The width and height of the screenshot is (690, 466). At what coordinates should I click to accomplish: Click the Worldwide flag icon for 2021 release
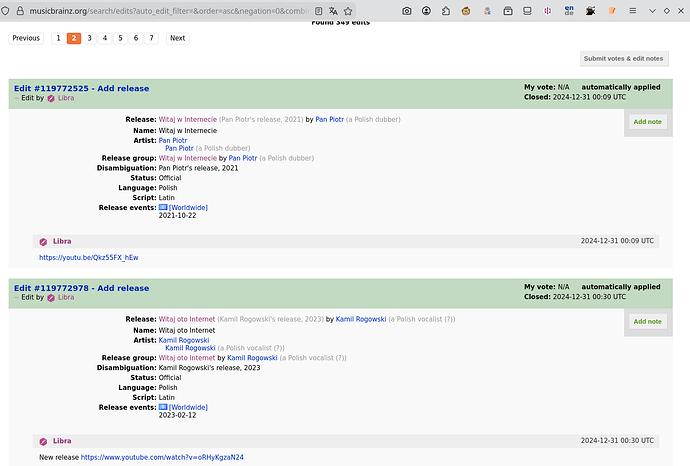click(x=163, y=207)
